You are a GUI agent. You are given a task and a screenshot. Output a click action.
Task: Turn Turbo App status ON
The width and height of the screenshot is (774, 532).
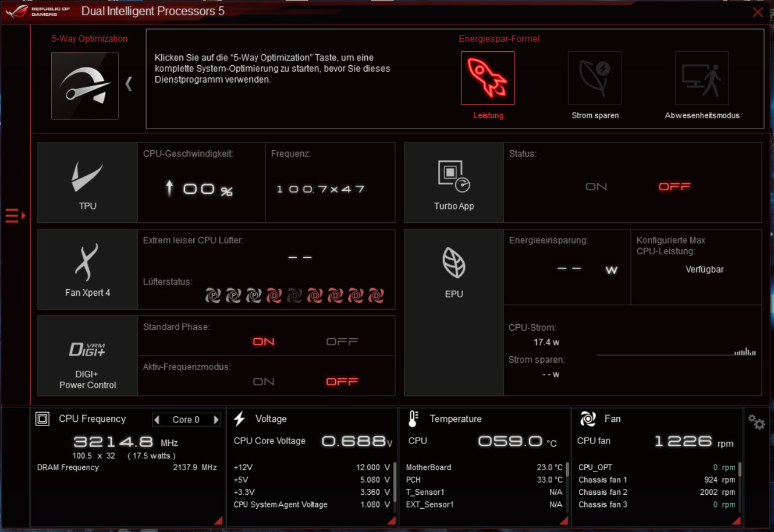tap(596, 187)
